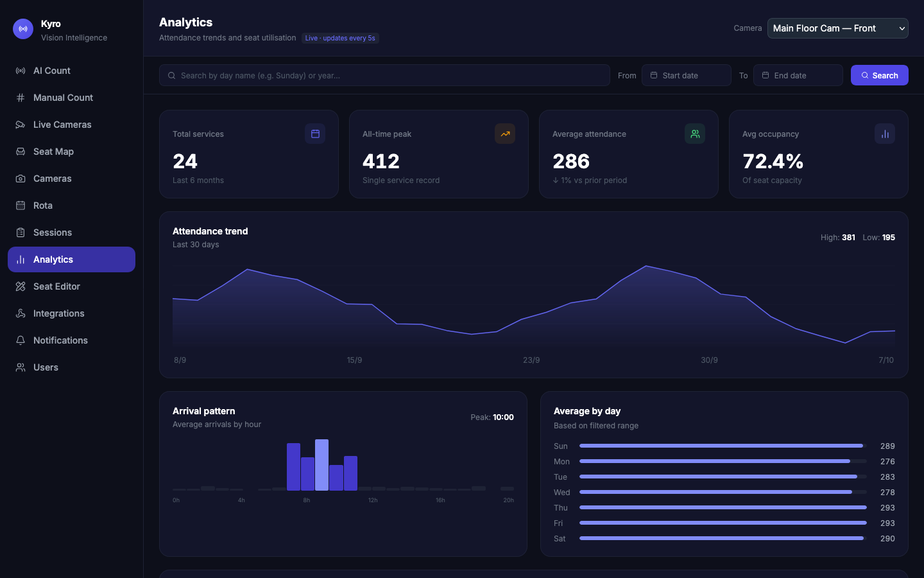Click the Notifications bell icon

(x=21, y=340)
